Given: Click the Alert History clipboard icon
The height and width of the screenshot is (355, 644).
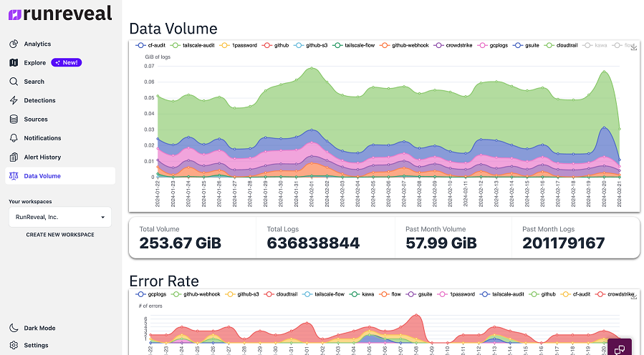Looking at the screenshot, I should [14, 157].
